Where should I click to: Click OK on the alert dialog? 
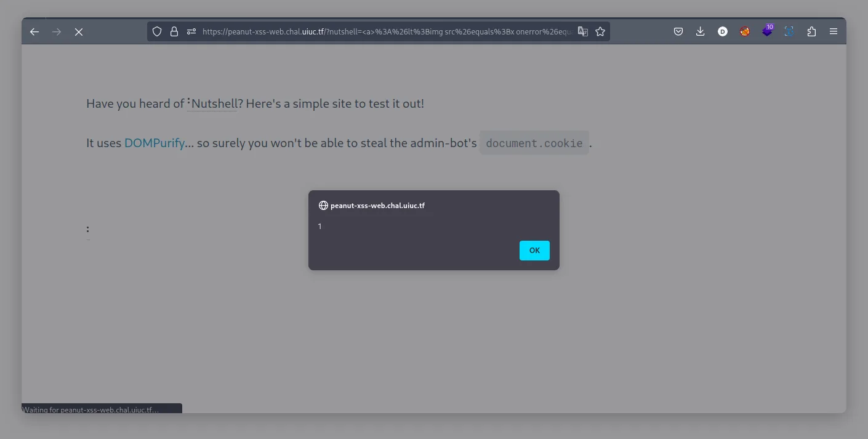[534, 251]
